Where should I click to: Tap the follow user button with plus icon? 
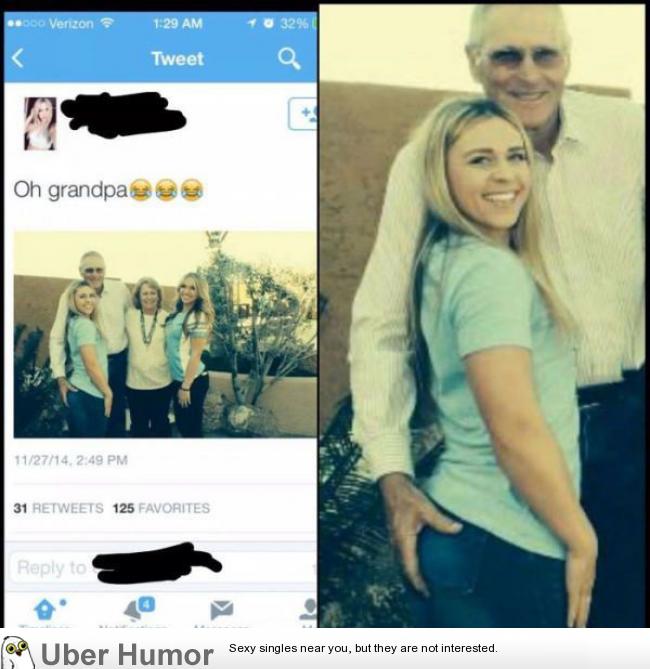point(303,114)
